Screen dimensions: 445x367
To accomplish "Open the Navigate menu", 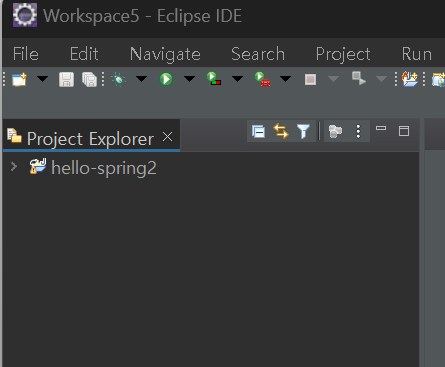I will pyautogui.click(x=165, y=54).
